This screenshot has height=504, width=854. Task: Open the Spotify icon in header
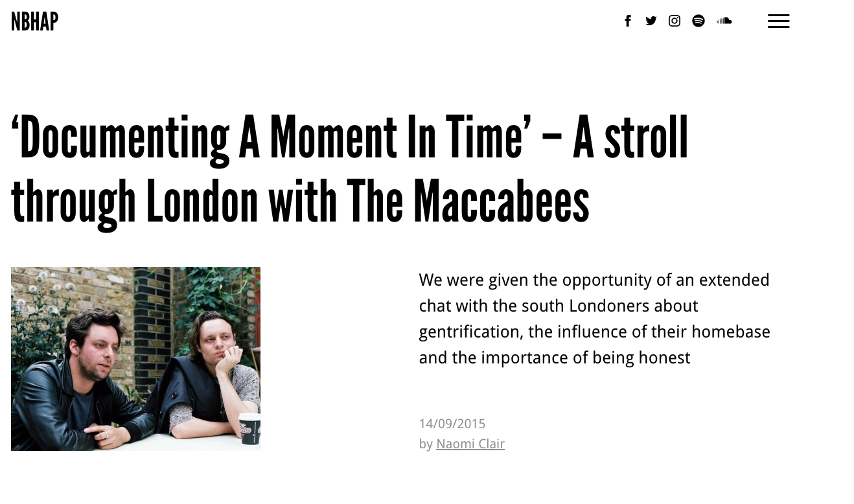698,21
